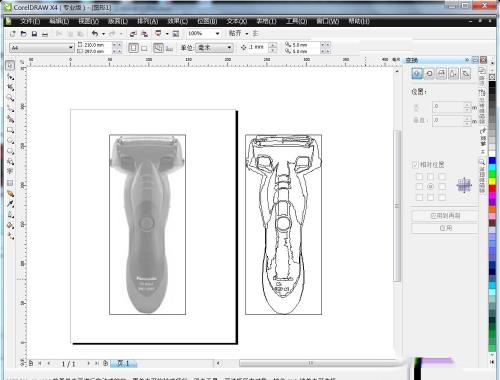Switch docker to Skew transformation

click(x=466, y=74)
